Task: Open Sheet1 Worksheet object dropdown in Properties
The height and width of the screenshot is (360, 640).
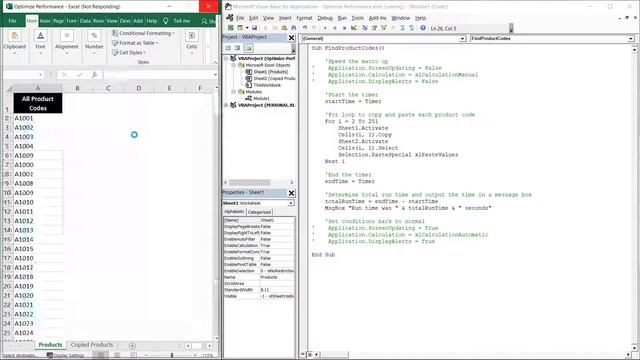Action: click(x=291, y=203)
